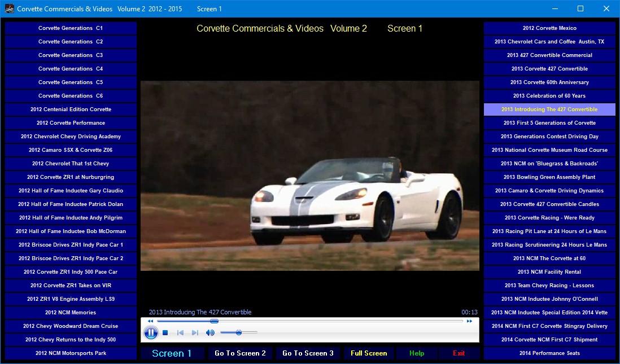This screenshot has width=620, height=364.
Task: Open 2013 Celebration of 60 Years
Action: pos(549,95)
